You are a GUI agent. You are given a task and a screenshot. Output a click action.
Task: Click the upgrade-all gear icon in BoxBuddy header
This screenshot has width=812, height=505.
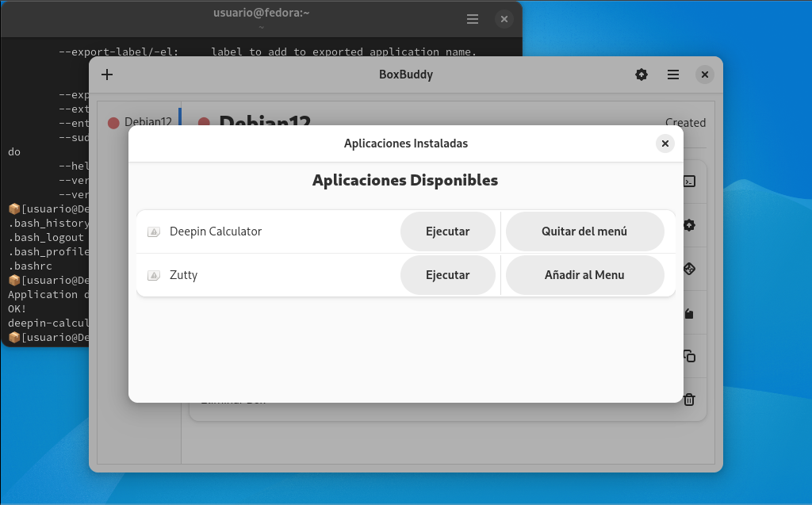click(641, 75)
